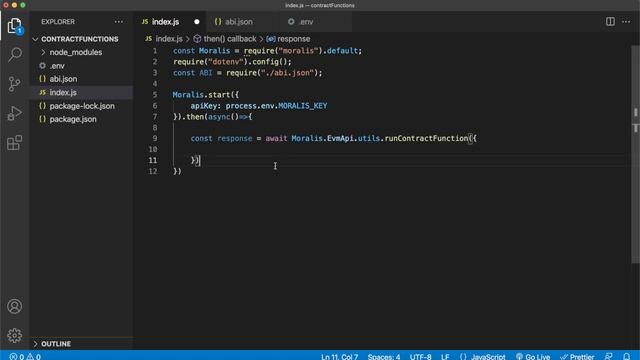The height and width of the screenshot is (360, 640).
Task: Change indentation via Spaces: 4
Action: tap(384, 356)
